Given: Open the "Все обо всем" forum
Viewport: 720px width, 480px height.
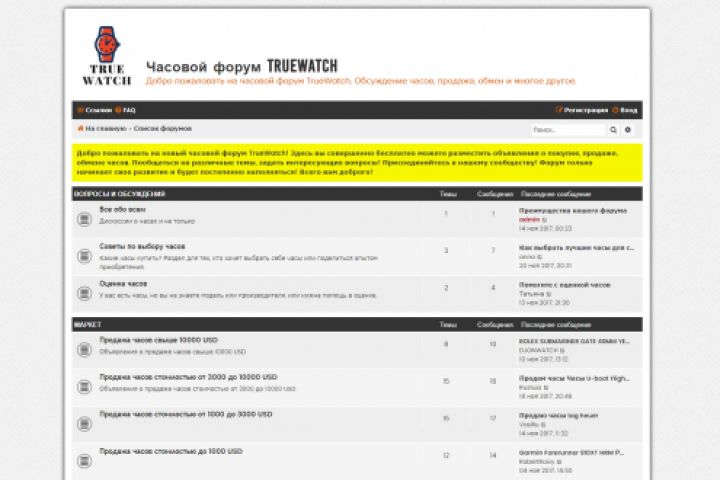Looking at the screenshot, I should [x=123, y=209].
